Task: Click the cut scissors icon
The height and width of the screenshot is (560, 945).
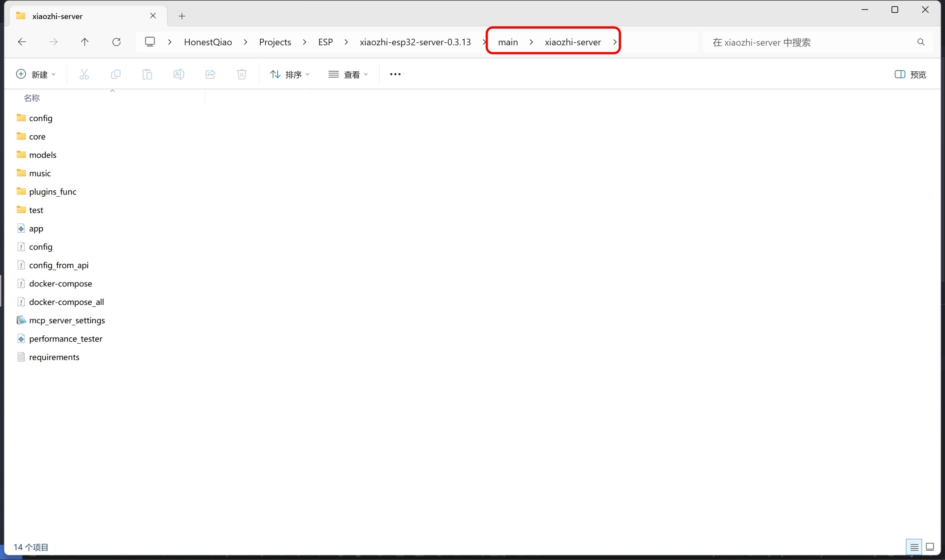Action: click(x=84, y=74)
